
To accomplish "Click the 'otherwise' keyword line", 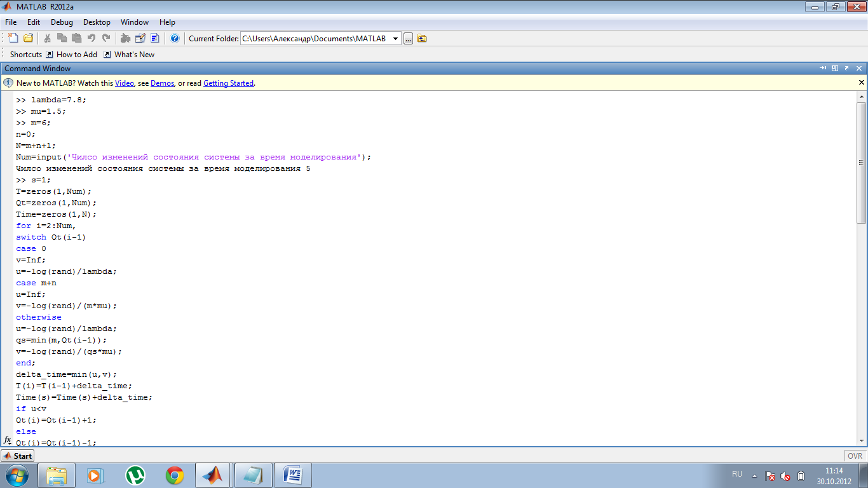I will [39, 317].
